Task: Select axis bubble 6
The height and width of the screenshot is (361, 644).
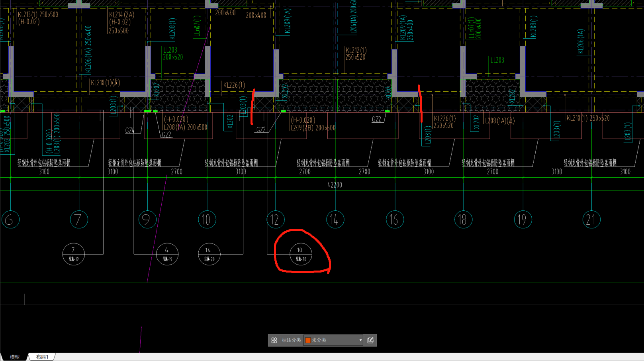Action: [10, 220]
